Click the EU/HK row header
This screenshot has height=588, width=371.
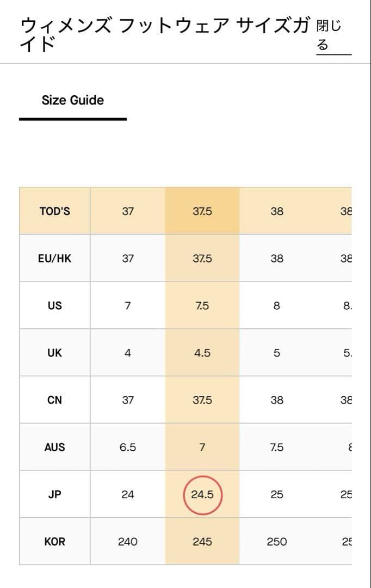coord(55,259)
